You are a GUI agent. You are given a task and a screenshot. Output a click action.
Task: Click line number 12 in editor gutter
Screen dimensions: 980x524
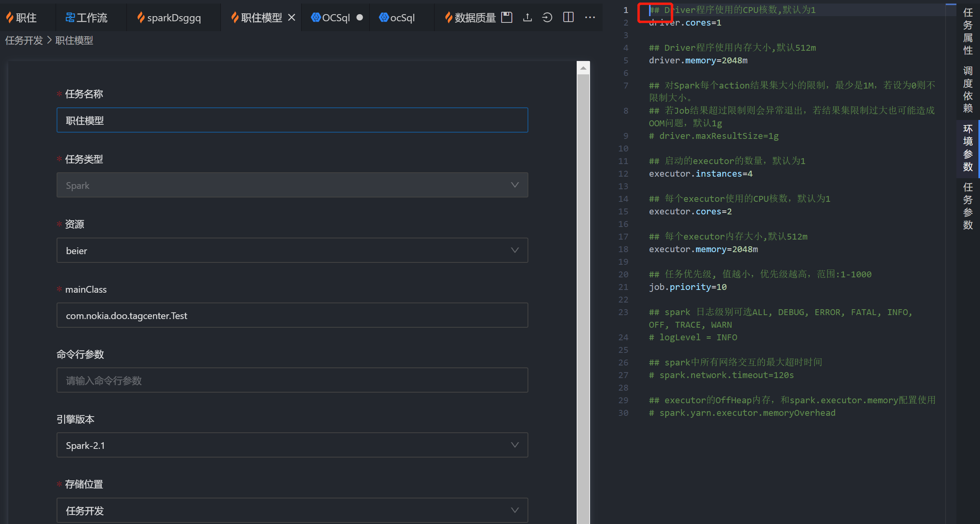623,173
